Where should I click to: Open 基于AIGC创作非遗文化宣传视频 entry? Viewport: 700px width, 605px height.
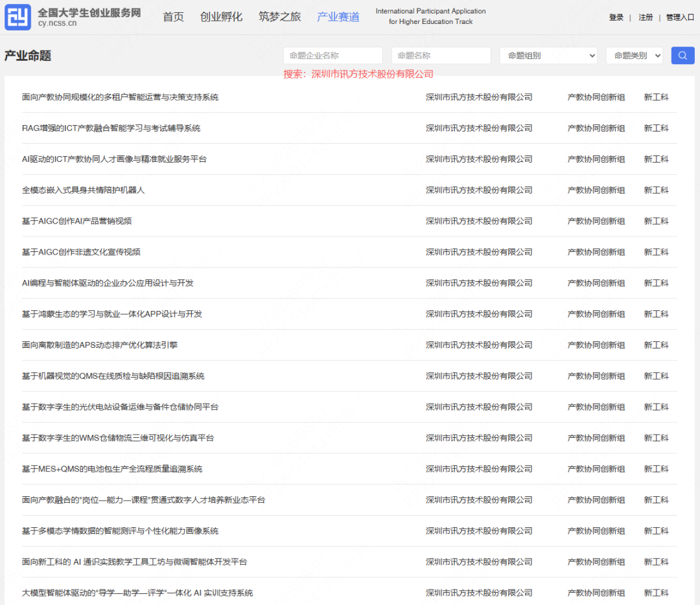(x=81, y=252)
